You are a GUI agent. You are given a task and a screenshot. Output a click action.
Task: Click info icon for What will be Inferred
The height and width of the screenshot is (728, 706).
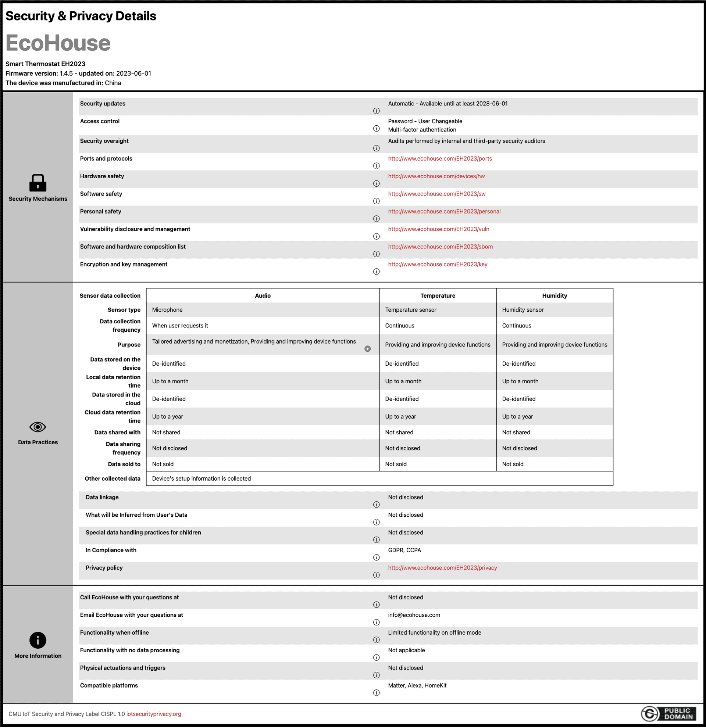click(x=377, y=522)
